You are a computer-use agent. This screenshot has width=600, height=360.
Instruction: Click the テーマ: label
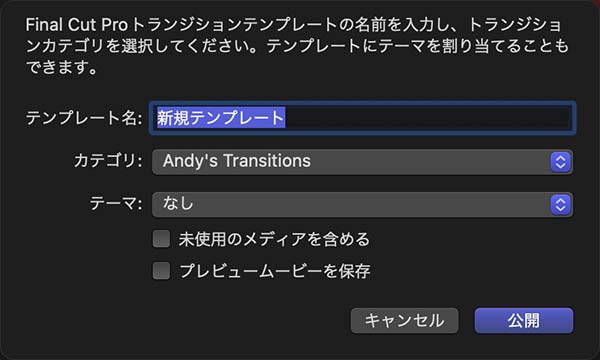tap(116, 204)
